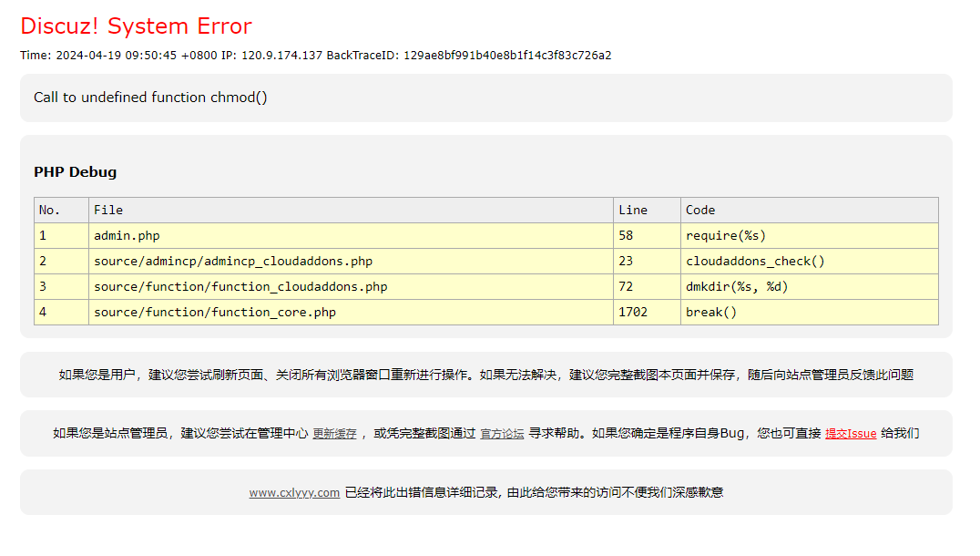980x556 pixels.
Task: Click the PHP Debug heading
Action: tap(75, 172)
